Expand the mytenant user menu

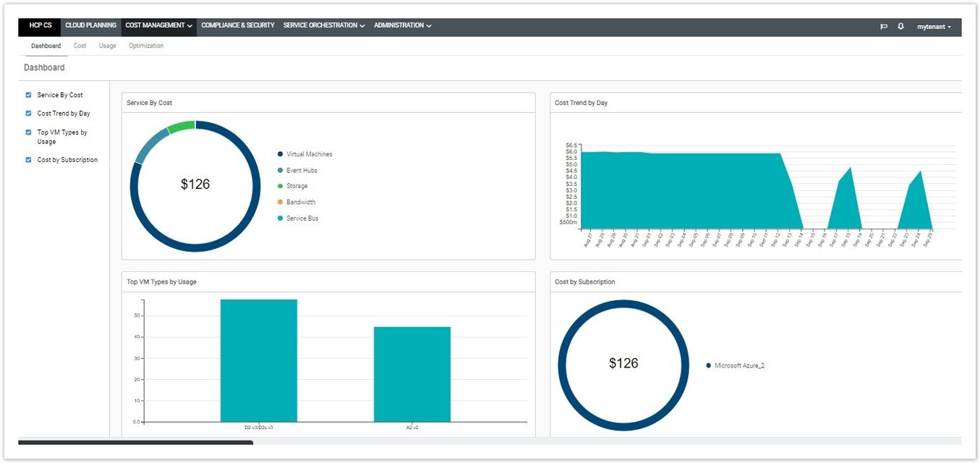[934, 27]
